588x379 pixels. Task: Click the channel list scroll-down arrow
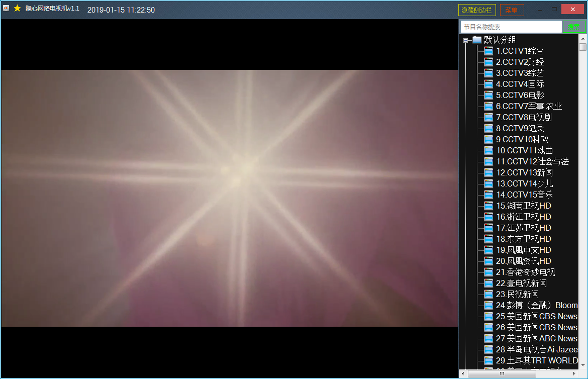582,365
